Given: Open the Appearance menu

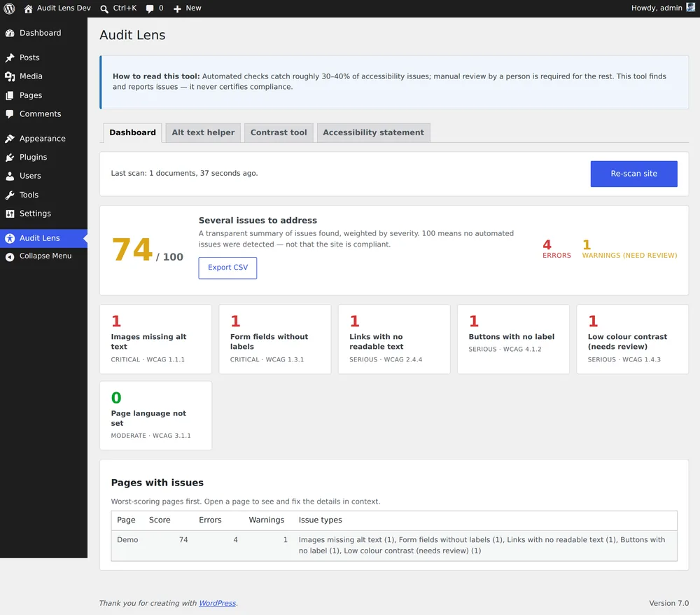Looking at the screenshot, I should 43,139.
